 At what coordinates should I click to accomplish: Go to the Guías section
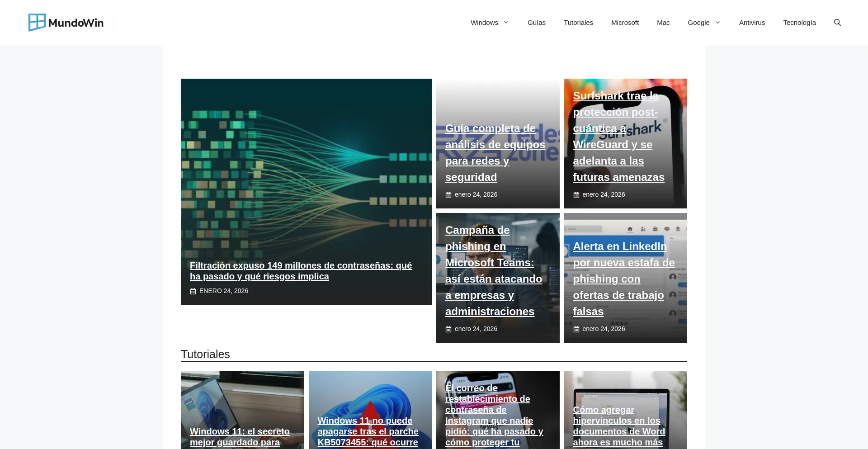(537, 23)
